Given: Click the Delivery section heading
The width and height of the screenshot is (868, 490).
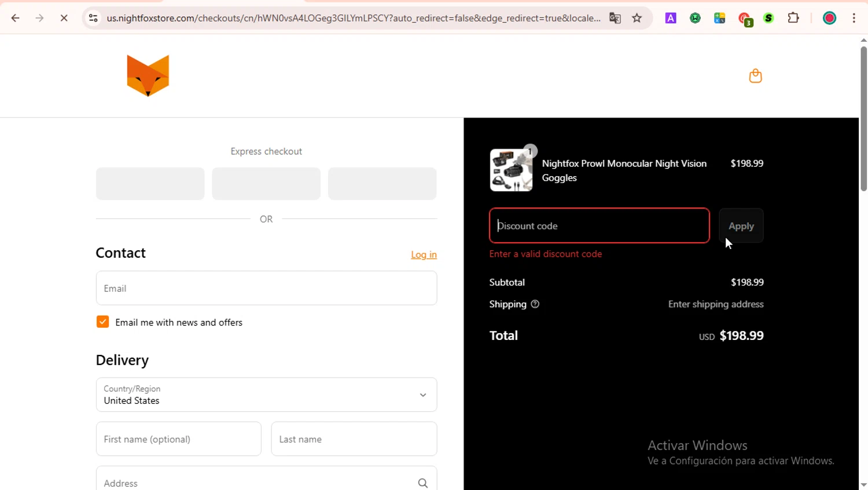Looking at the screenshot, I should [122, 360].
